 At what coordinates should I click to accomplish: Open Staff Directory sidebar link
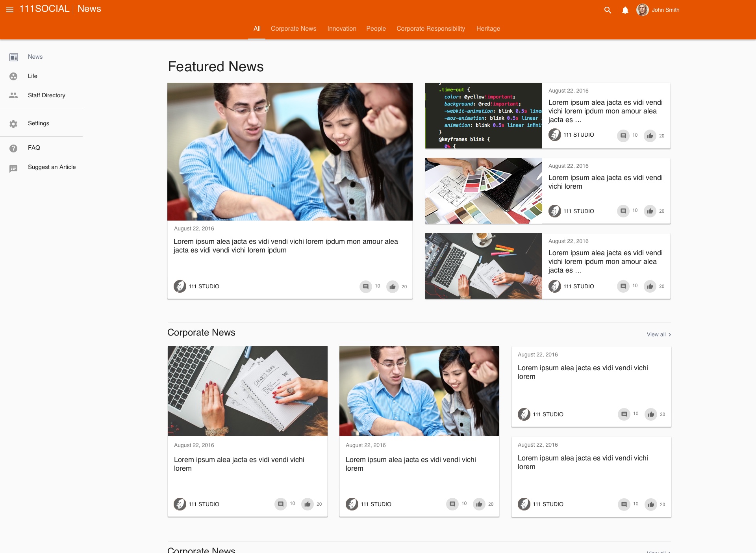click(46, 95)
